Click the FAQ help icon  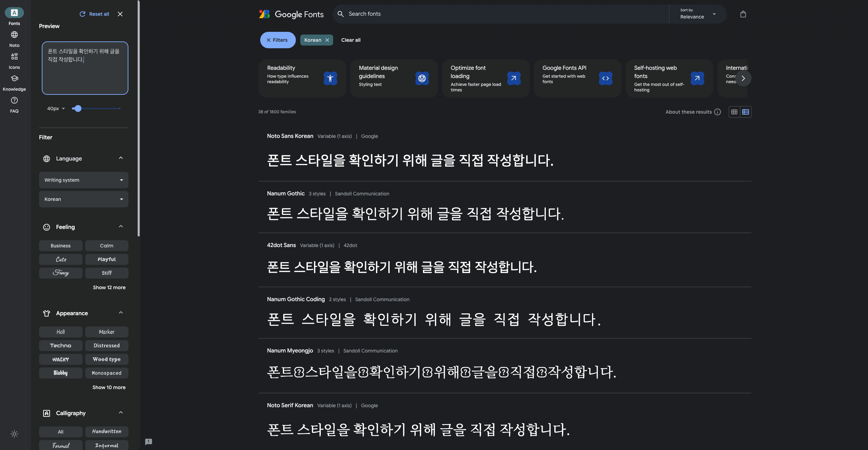[14, 100]
